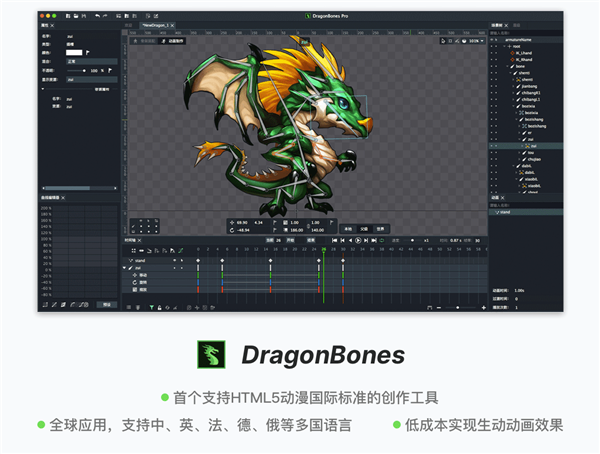Image resolution: width=600 pixels, height=454 pixels.
Task: Click the display resource input field in properties
Action: [92, 80]
